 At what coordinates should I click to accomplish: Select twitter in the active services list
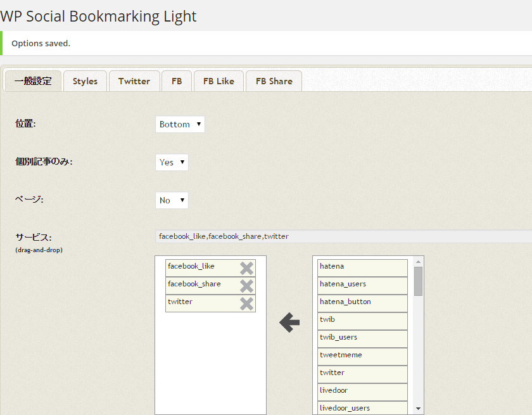[x=210, y=303]
